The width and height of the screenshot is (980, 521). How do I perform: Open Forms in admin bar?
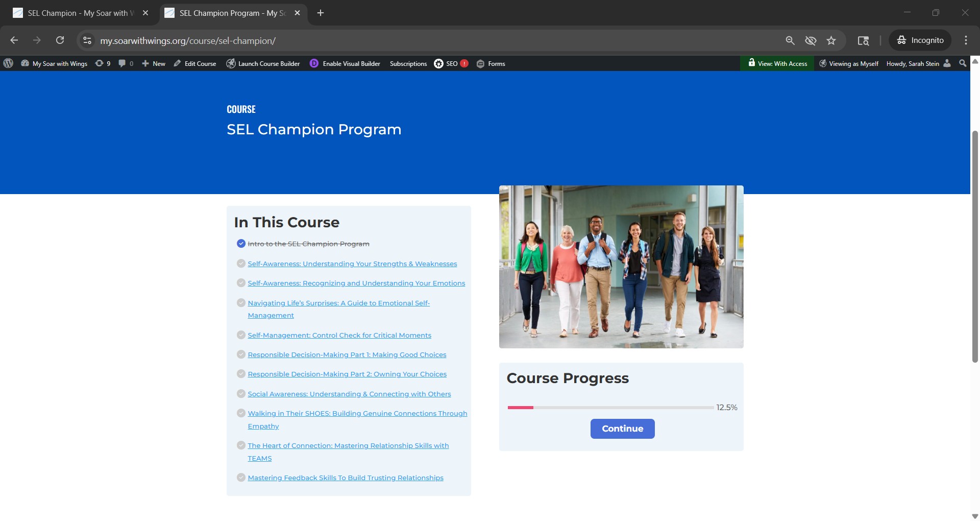click(x=491, y=63)
